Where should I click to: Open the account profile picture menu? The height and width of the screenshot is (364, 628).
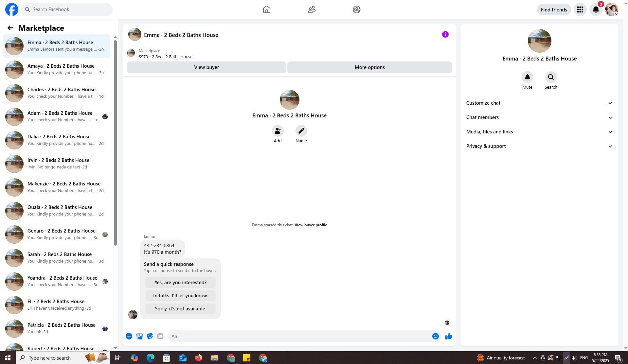click(612, 9)
